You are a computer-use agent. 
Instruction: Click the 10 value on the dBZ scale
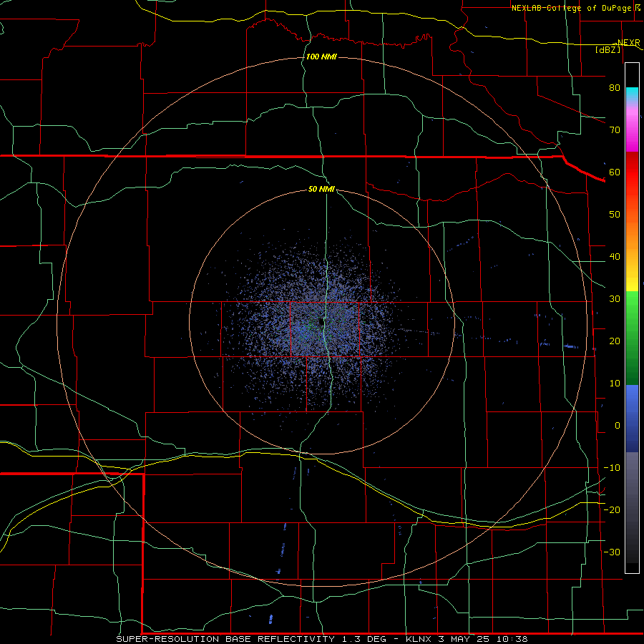click(x=615, y=384)
